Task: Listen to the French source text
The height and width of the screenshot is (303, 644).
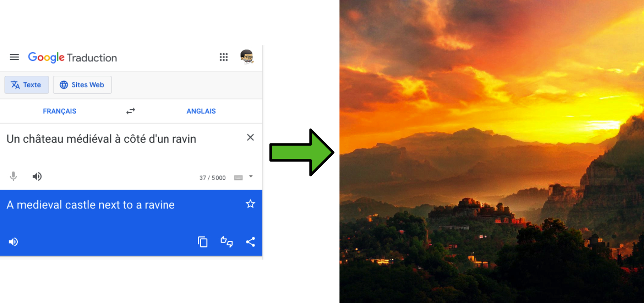Action: coord(37,176)
